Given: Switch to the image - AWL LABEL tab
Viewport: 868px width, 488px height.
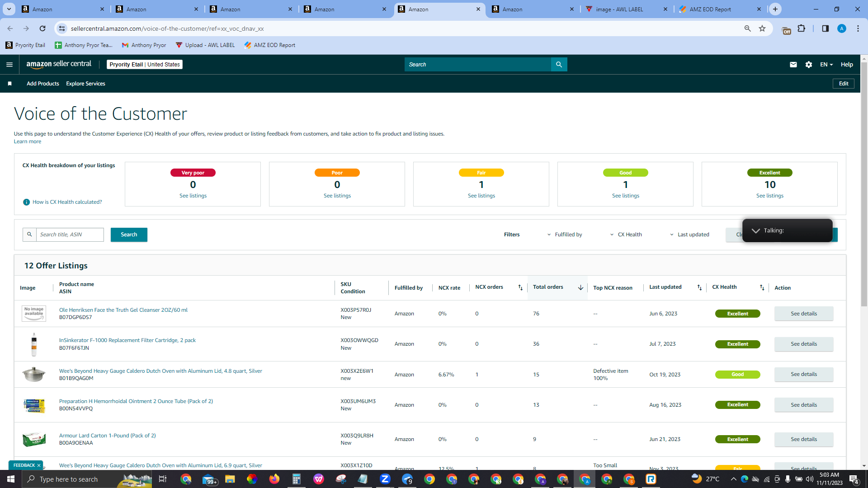Looking at the screenshot, I should 625,9.
